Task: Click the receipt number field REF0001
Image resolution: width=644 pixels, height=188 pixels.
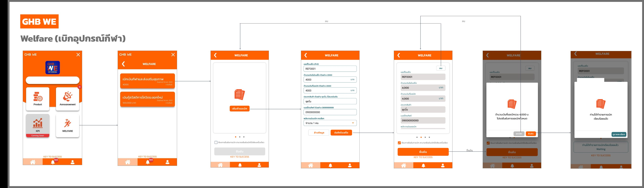Action: (330, 69)
